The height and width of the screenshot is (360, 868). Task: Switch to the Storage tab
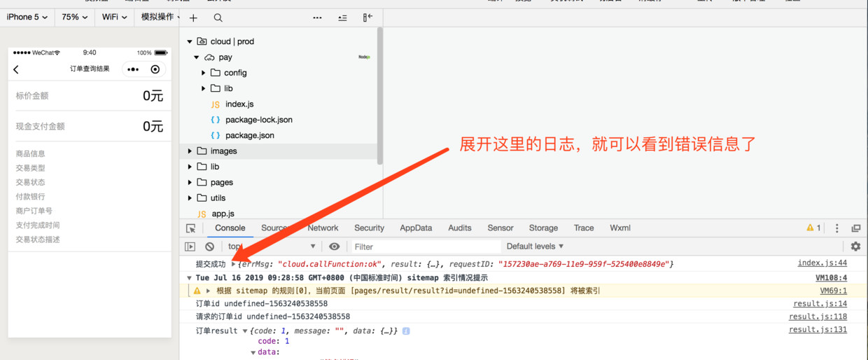coord(543,228)
